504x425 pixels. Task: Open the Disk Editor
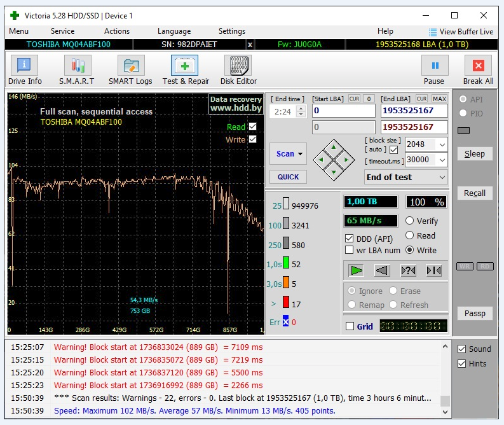(238, 65)
